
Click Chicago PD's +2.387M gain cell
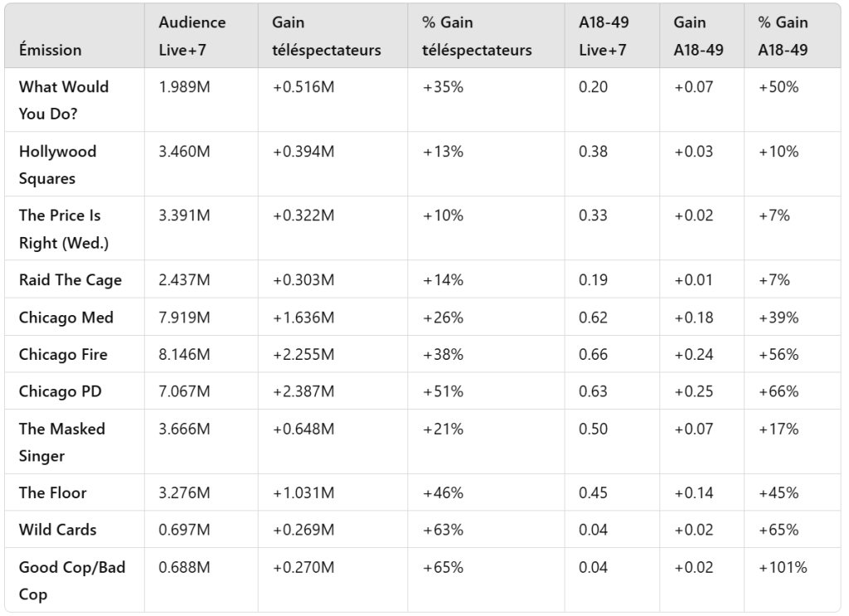tap(303, 391)
